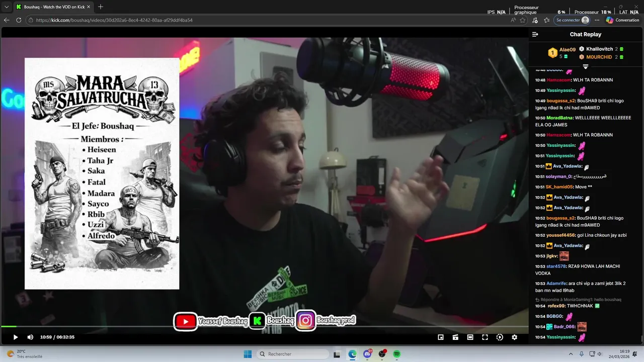Viewport: 644px width, 362px height.
Task: Open the browser settings and more menu
Action: coord(597,20)
